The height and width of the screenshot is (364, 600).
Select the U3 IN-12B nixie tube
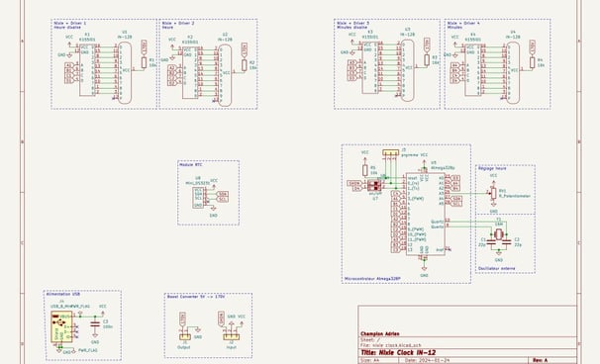click(x=408, y=70)
